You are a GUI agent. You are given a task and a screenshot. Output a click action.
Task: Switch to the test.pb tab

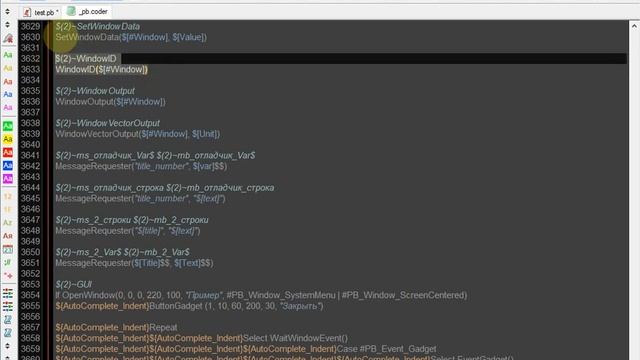[41, 12]
